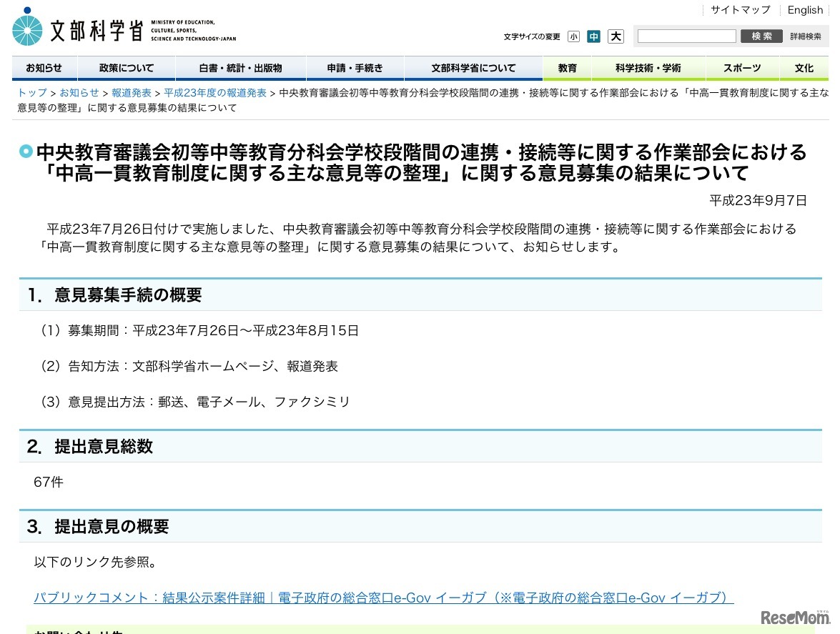The height and width of the screenshot is (634, 840).
Task: Open the 政策について menu
Action: pyautogui.click(x=126, y=68)
